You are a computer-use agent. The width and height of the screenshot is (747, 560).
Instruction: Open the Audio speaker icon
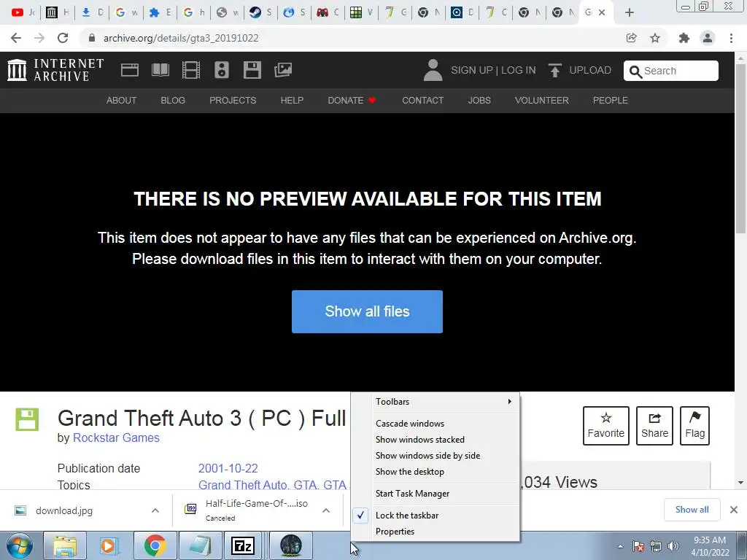[222, 70]
